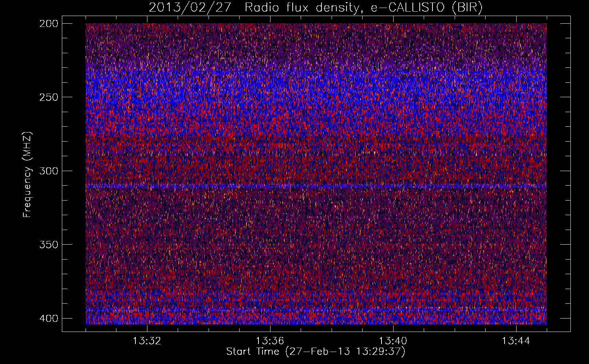Click the '350' frequency axis label
The height and width of the screenshot is (364, 589).
(x=48, y=245)
